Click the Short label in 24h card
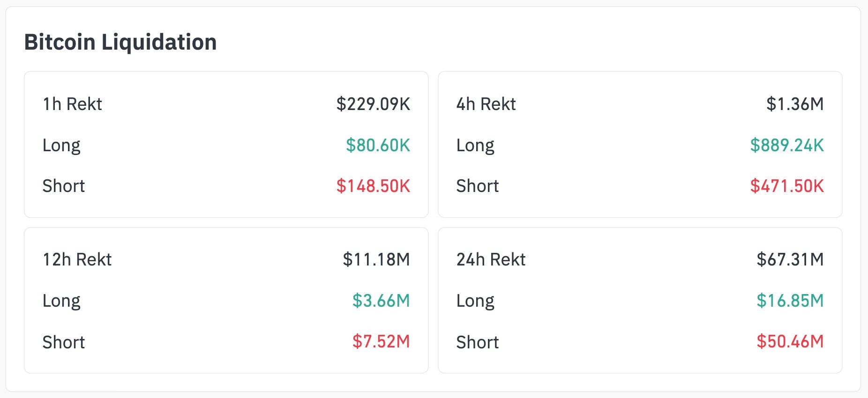868x398 pixels. [478, 342]
